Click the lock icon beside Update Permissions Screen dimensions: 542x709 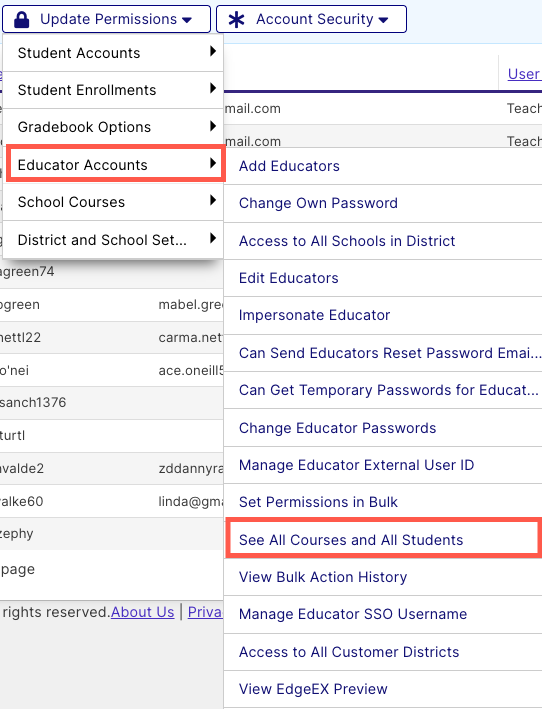[22, 19]
